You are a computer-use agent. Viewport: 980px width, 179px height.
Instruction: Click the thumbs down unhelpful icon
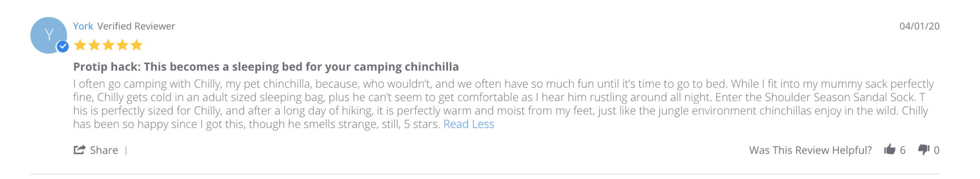pos(924,150)
